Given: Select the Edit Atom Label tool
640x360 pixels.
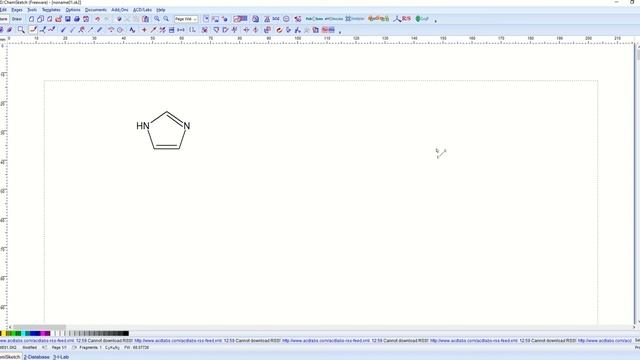Looking at the screenshot, I should point(132,30).
